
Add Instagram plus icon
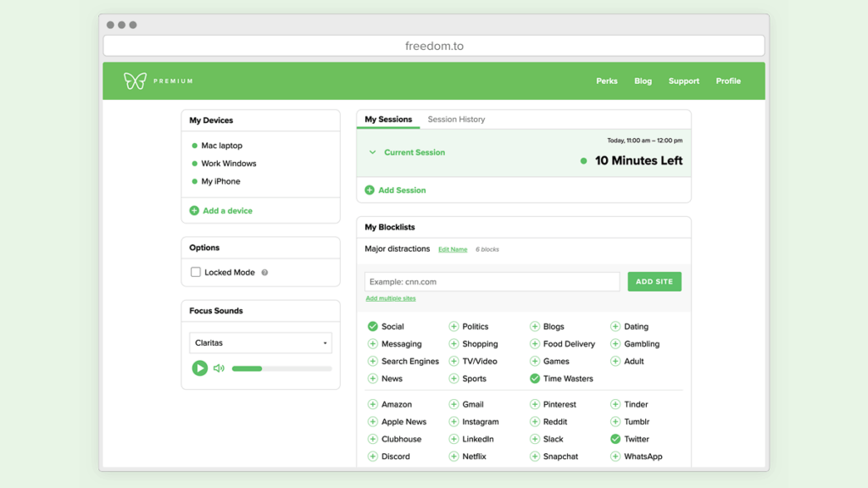tap(453, 422)
